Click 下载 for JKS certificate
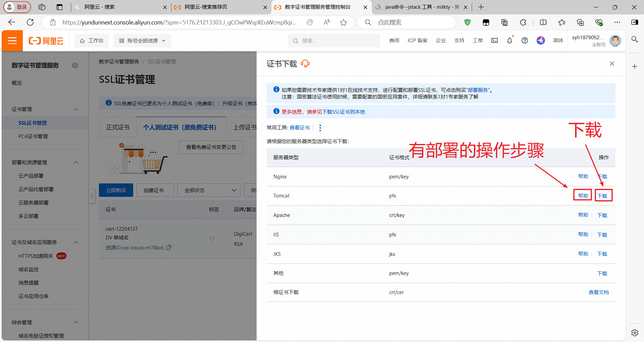The height and width of the screenshot is (342, 644). (x=602, y=254)
